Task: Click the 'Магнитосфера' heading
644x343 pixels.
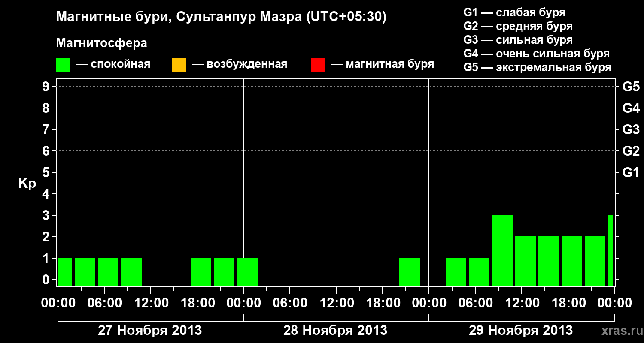Action: pos(101,43)
